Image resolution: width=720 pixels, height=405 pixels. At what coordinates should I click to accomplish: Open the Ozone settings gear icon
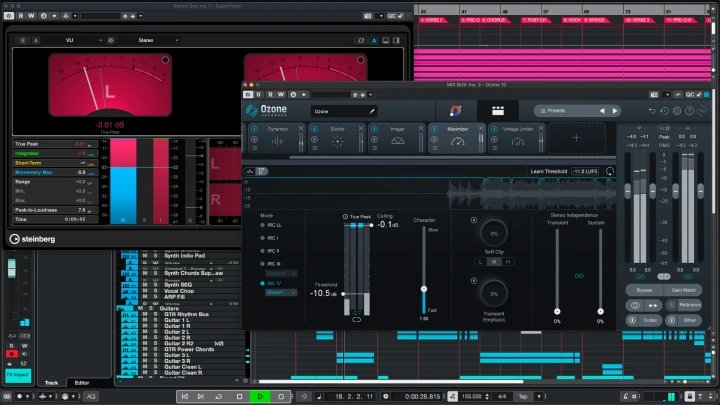(x=677, y=111)
